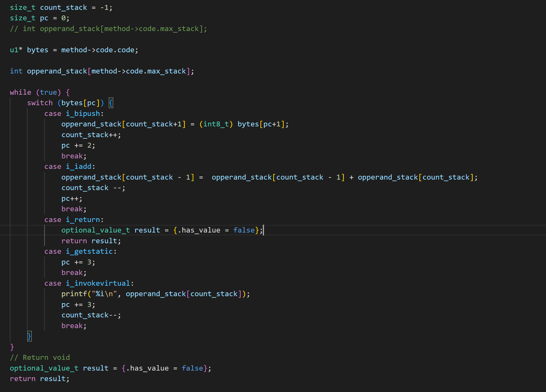546x392 pixels.
Task: Click 'false' in the last optional_value_t line
Action: tap(192, 368)
